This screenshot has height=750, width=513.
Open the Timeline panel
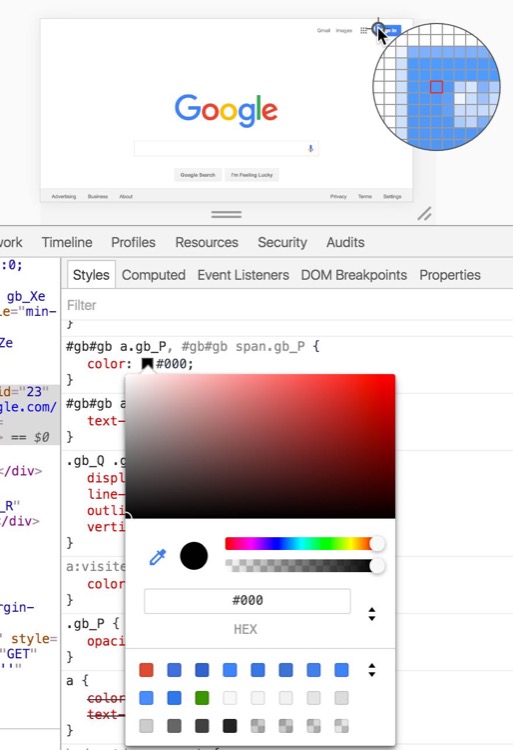[x=67, y=242]
